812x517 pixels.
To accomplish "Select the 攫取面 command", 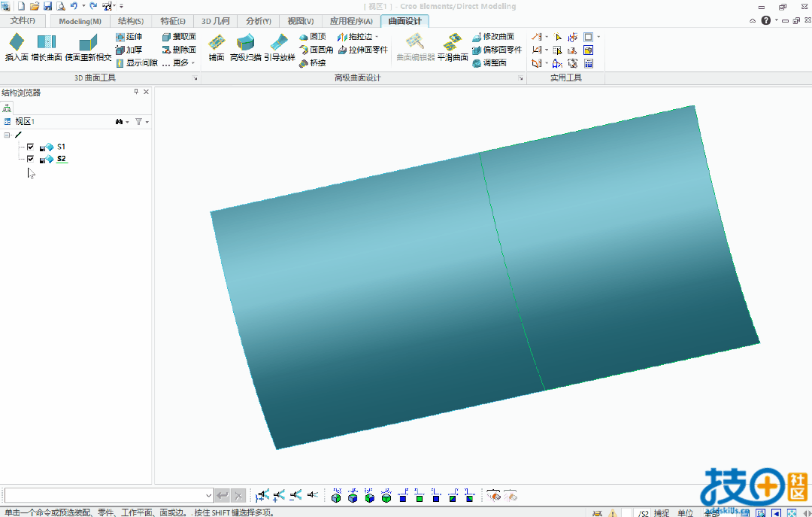I will (x=179, y=37).
